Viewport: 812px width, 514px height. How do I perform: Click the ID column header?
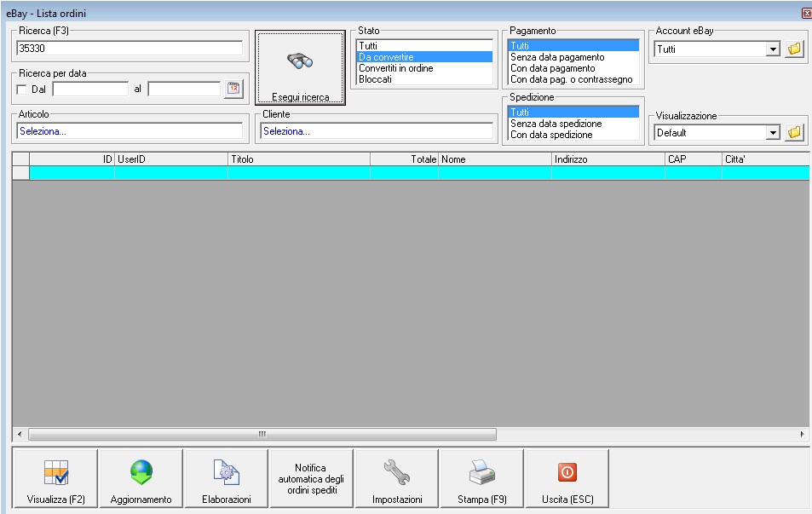point(72,159)
